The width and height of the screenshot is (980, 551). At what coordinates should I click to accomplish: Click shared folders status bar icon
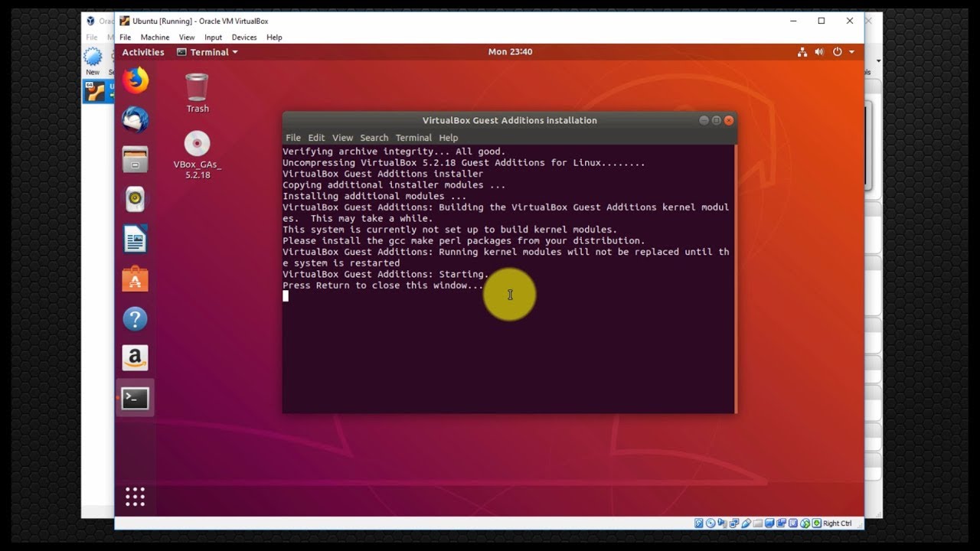tap(758, 523)
